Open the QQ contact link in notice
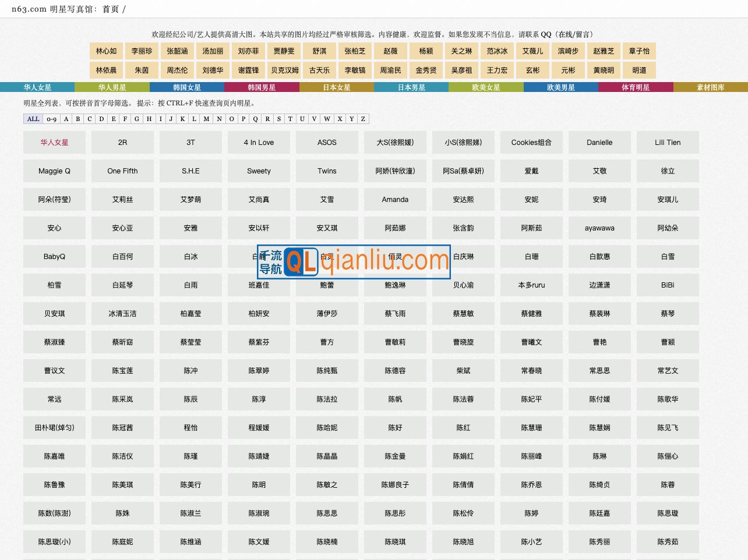 546,34
